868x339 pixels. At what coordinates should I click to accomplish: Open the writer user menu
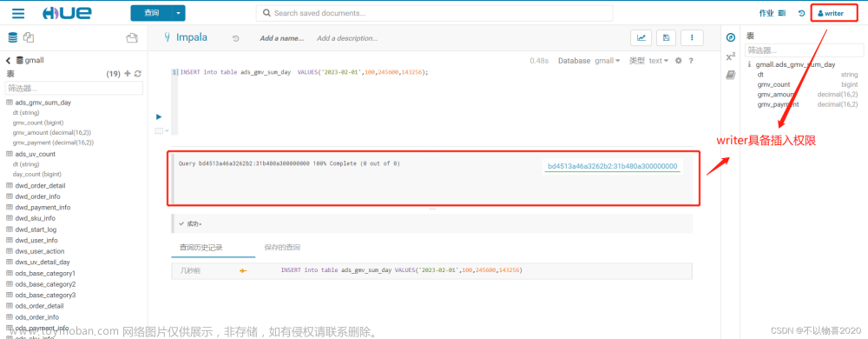pos(831,13)
